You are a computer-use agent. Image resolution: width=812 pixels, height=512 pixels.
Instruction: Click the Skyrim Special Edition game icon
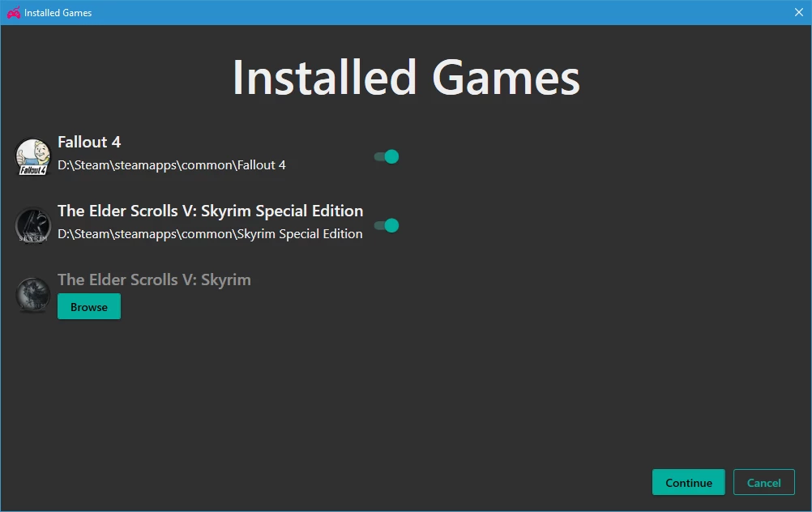point(33,226)
